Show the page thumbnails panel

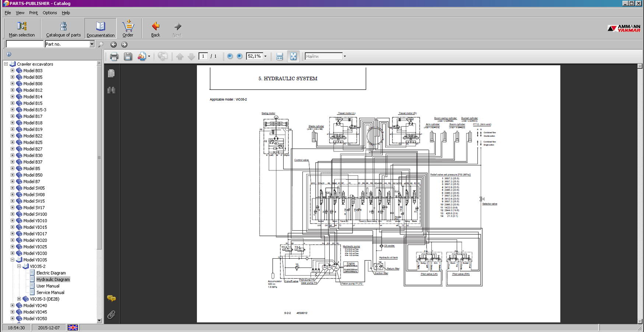point(111,73)
